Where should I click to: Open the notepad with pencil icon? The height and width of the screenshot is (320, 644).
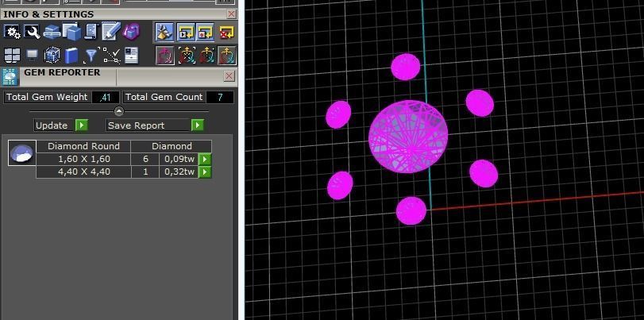pos(111,32)
